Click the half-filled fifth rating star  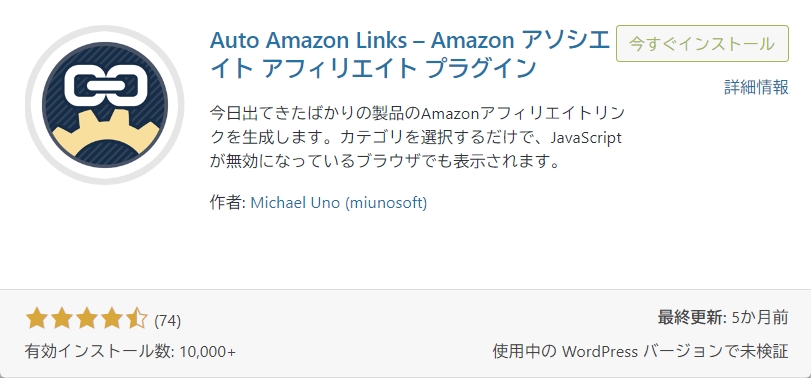point(137,319)
